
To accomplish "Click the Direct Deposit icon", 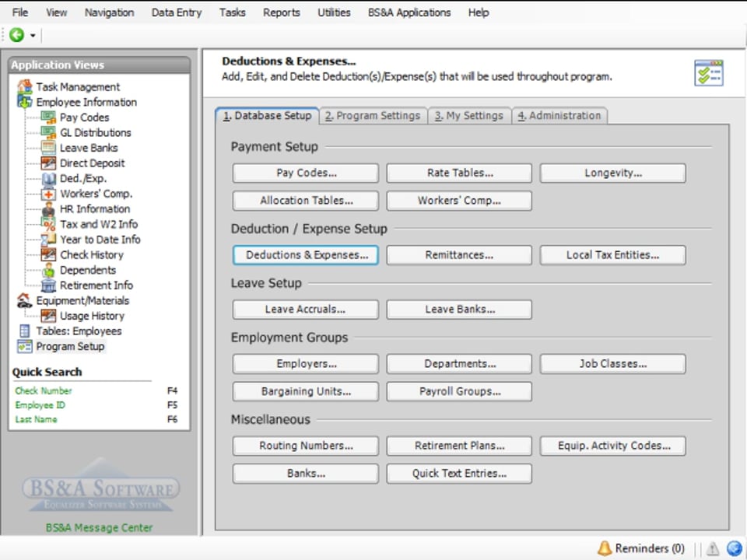I will tap(48, 163).
